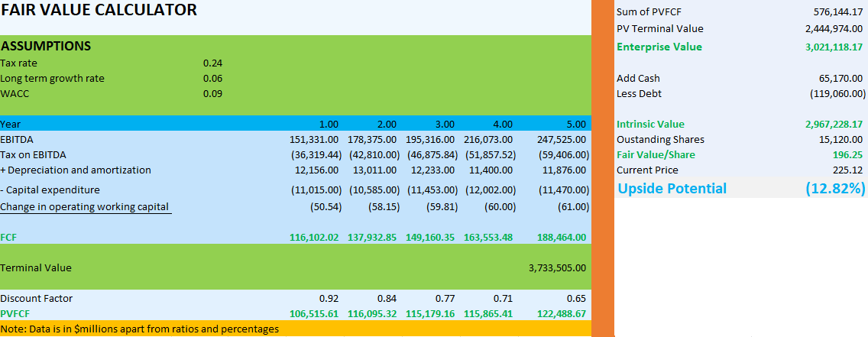Click depreciation value 11,876.00
The height and width of the screenshot is (337, 868).
[565, 170]
